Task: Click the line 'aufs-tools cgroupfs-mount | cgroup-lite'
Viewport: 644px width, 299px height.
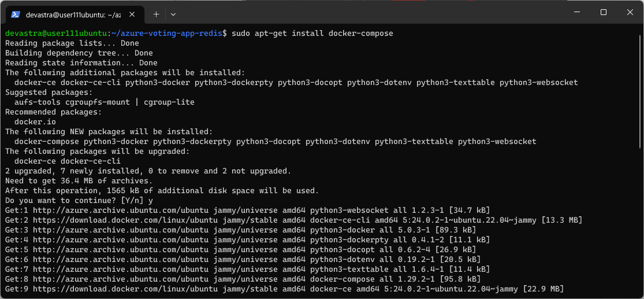Action: pyautogui.click(x=105, y=102)
